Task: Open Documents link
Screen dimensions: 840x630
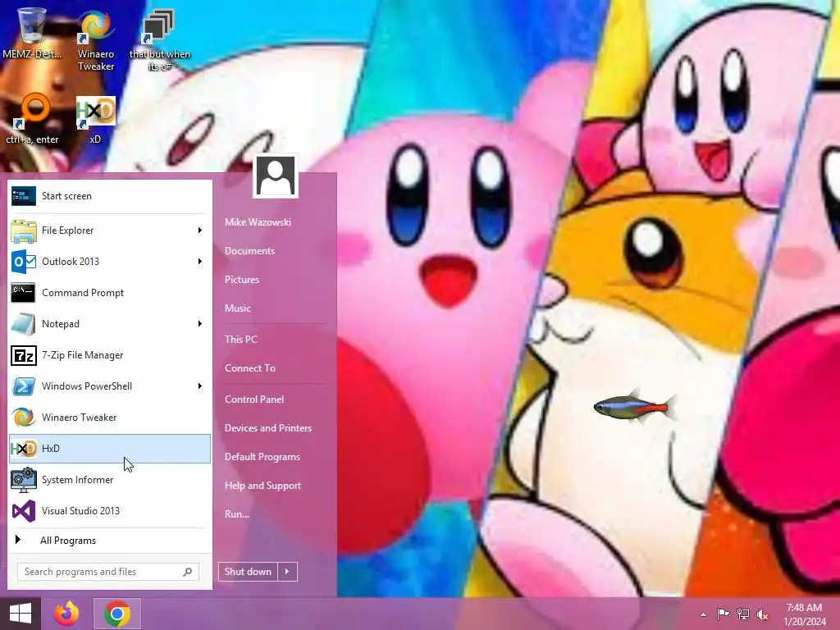Action: [249, 251]
